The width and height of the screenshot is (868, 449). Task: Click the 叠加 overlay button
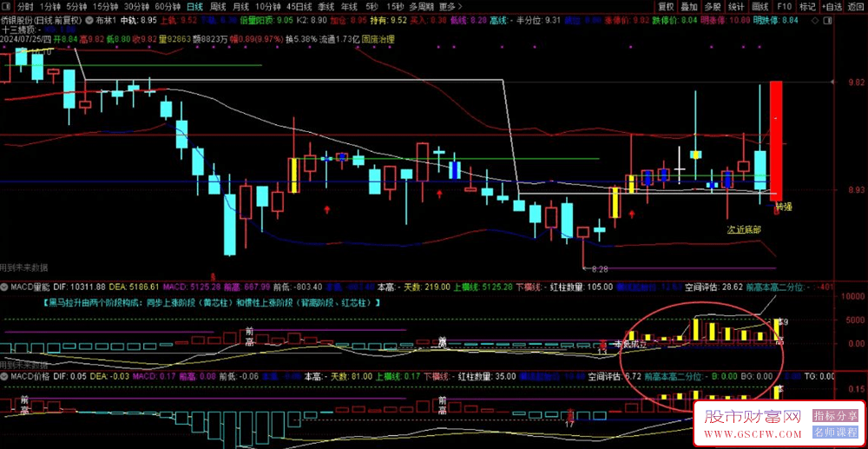689,7
